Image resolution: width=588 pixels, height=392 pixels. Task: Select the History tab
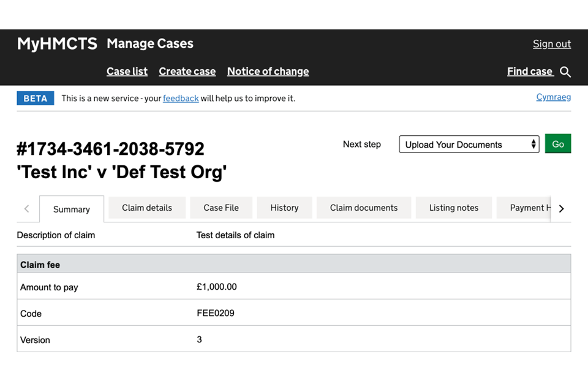(x=284, y=208)
